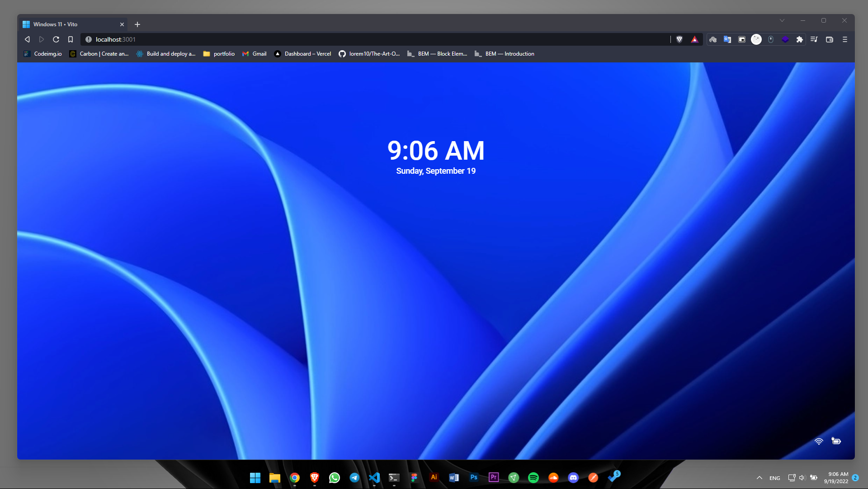Open a new browser tab

point(137,24)
